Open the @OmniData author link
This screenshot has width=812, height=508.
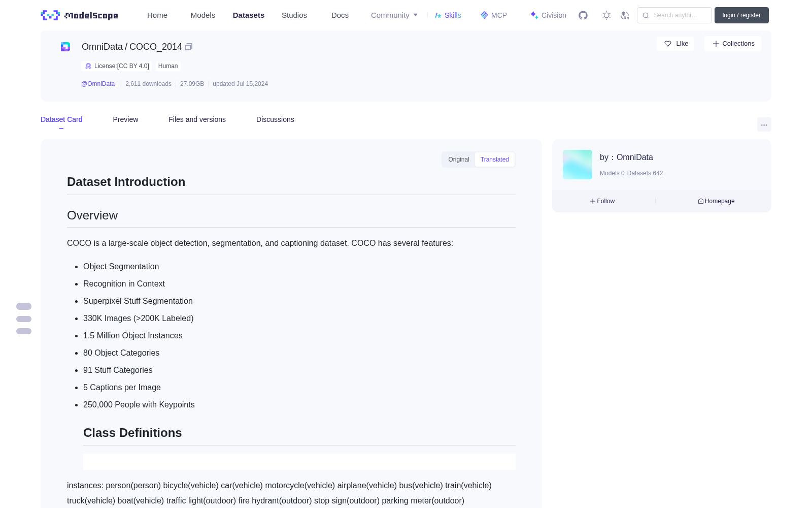pyautogui.click(x=98, y=84)
